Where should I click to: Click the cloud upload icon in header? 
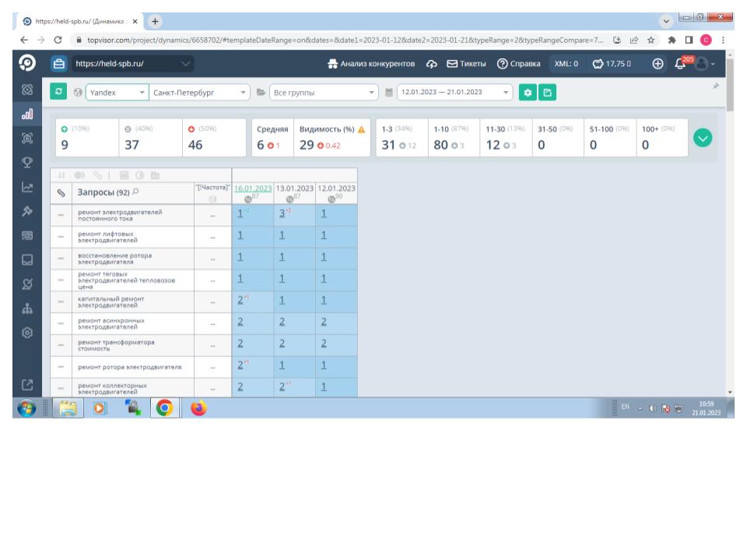pos(432,64)
